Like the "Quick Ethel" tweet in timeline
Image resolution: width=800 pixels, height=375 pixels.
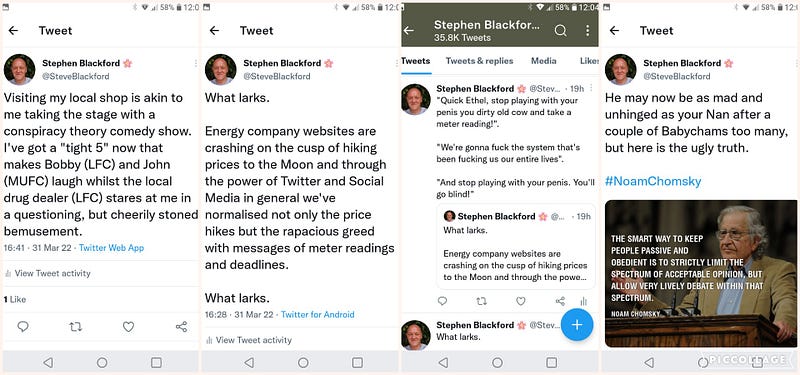(x=520, y=301)
